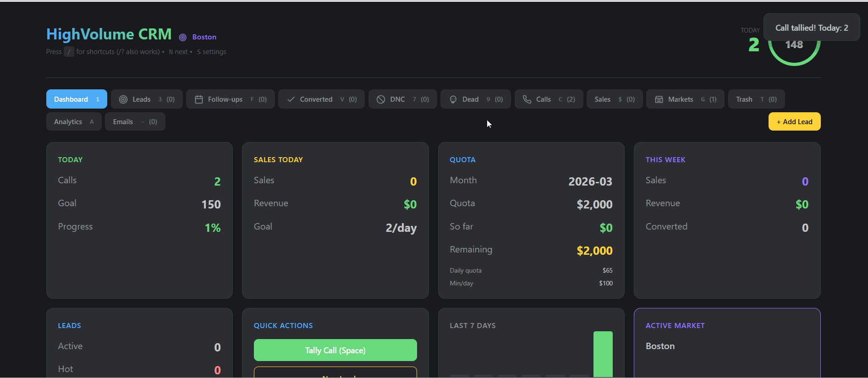Click the This Week Converted value 0
868x378 pixels.
[x=805, y=228]
